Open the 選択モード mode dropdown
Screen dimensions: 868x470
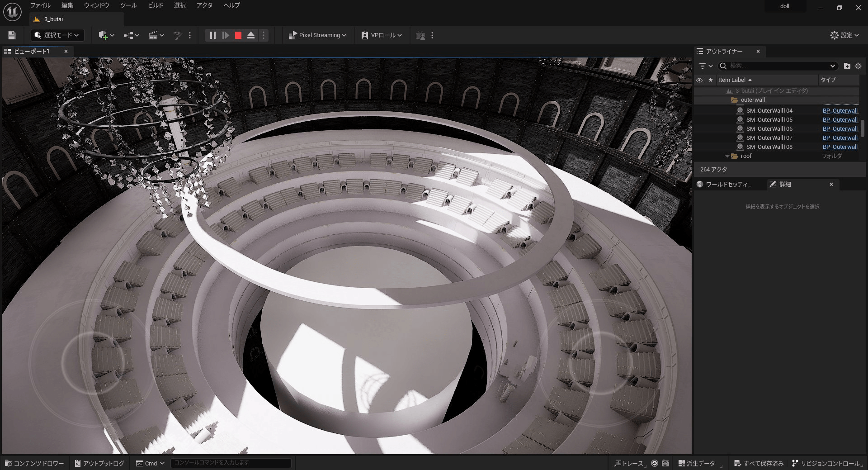coord(57,35)
